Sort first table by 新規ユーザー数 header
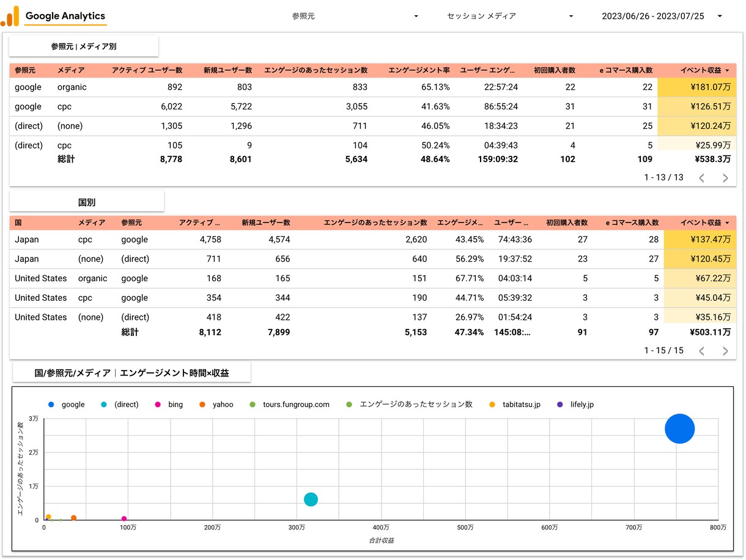The height and width of the screenshot is (560, 746). point(227,71)
